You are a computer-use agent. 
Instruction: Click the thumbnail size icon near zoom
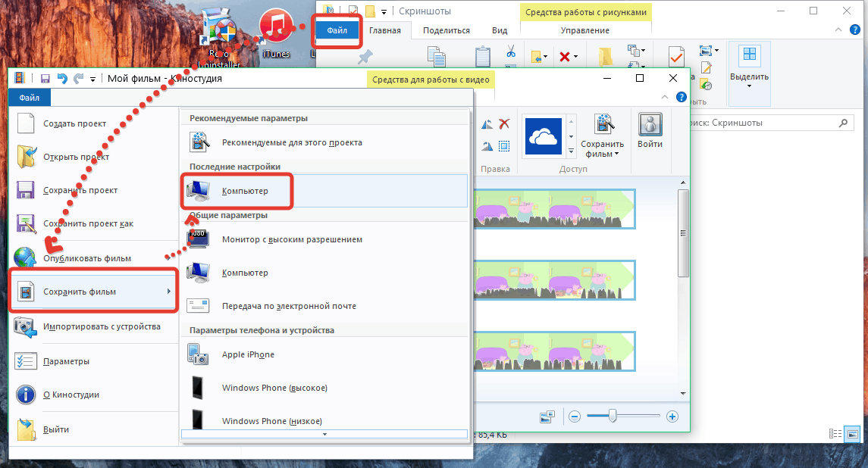547,417
